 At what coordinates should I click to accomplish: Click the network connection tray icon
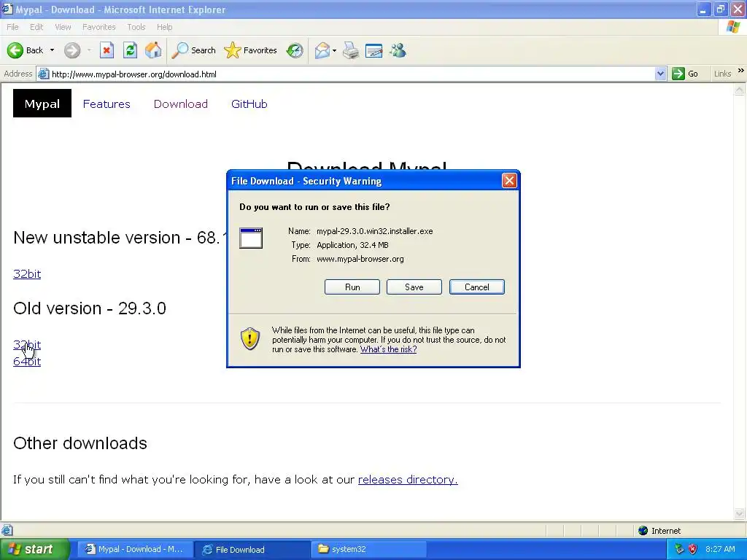679,549
